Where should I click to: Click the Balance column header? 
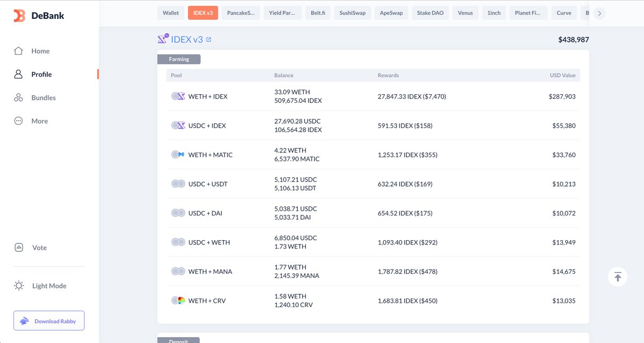(x=284, y=76)
